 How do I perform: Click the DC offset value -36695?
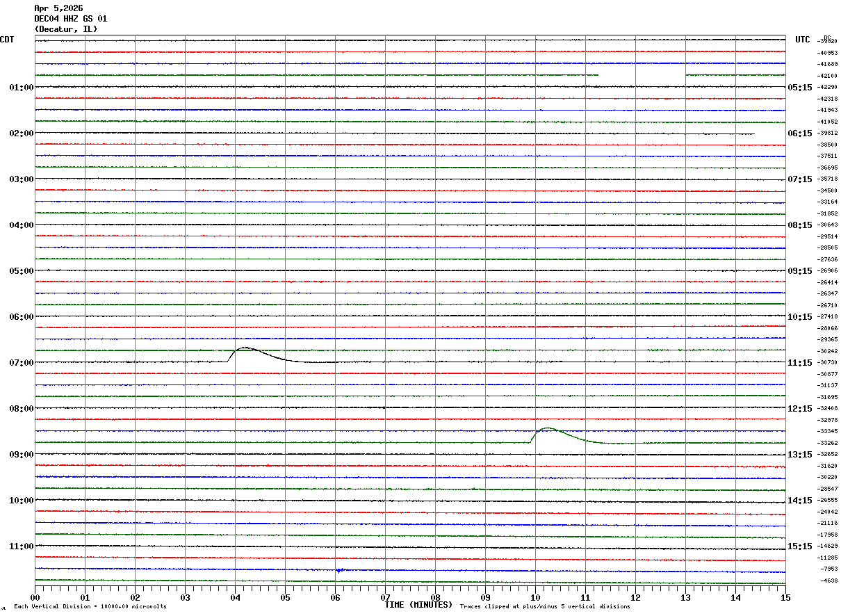[x=828, y=168]
